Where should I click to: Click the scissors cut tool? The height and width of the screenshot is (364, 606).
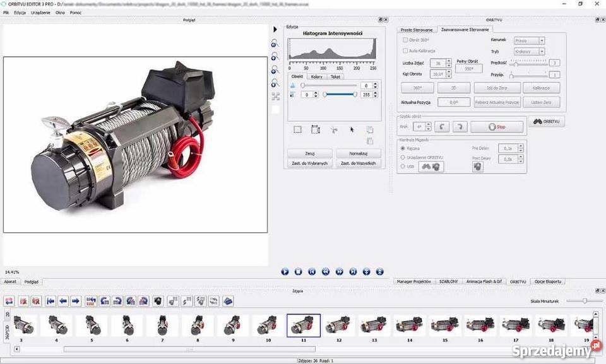pos(334,130)
